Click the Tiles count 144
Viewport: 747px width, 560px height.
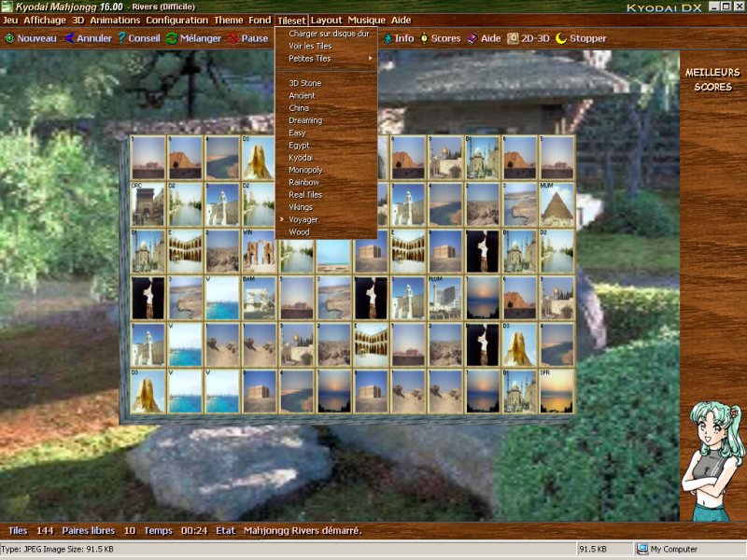click(x=45, y=530)
